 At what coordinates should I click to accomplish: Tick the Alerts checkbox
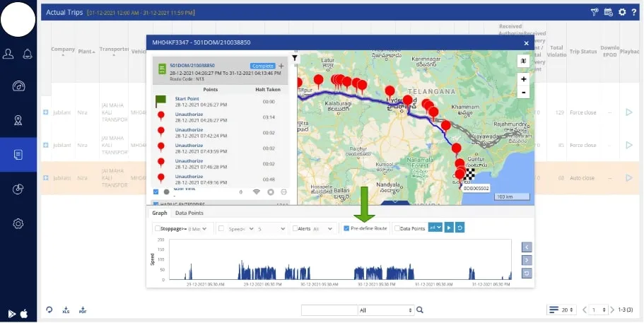coord(295,228)
